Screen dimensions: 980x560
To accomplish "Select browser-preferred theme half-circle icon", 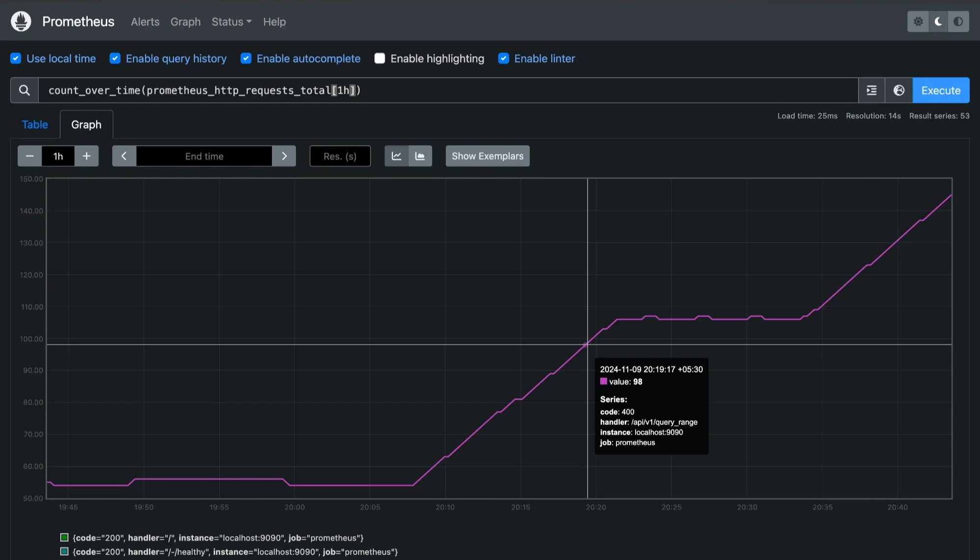I will point(958,22).
